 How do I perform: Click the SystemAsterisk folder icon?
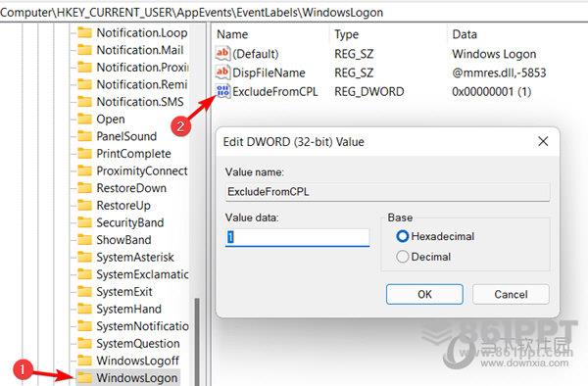pos(84,257)
